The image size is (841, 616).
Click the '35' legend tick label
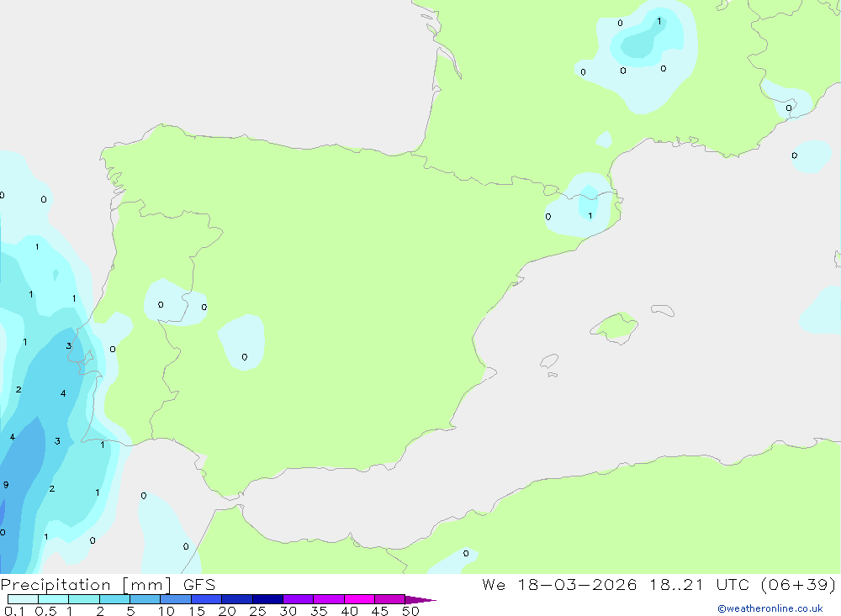click(x=319, y=611)
